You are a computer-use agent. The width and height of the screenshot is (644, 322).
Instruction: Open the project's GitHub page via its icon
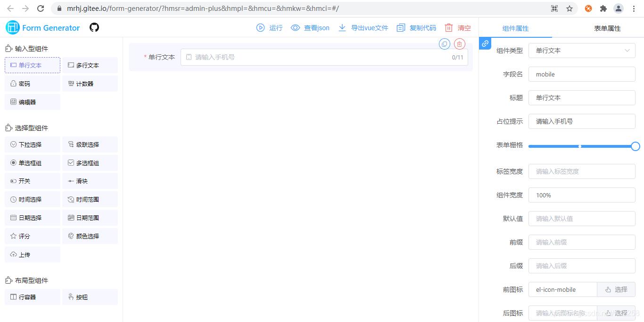pyautogui.click(x=94, y=27)
